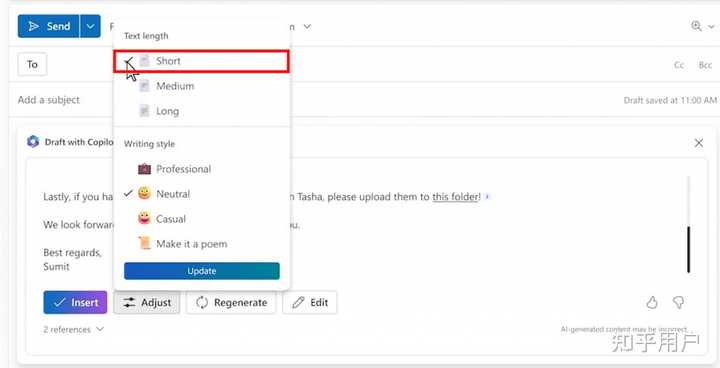Choose Make it a poem style

pyautogui.click(x=202, y=243)
